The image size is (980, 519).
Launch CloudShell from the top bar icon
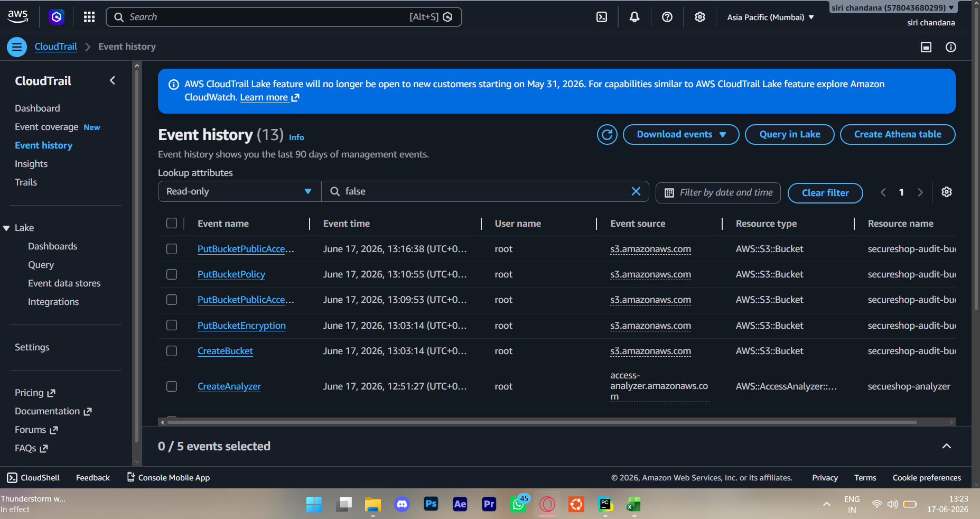(602, 17)
